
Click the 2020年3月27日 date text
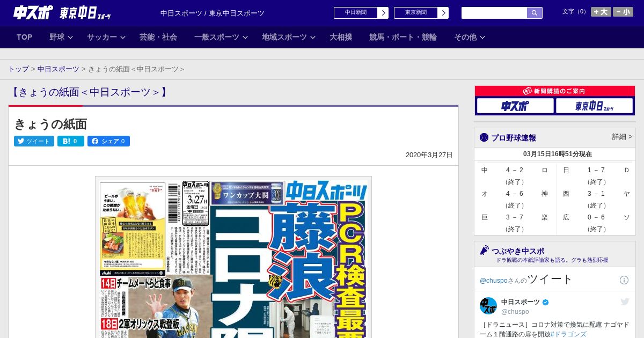coord(429,155)
